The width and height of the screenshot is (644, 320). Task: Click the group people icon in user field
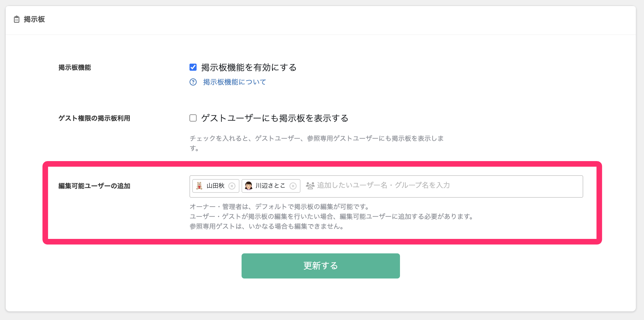tap(310, 186)
